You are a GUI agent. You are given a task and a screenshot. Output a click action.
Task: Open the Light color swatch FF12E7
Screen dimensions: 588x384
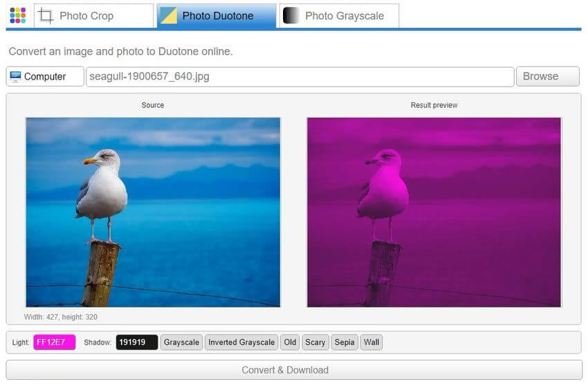click(55, 342)
